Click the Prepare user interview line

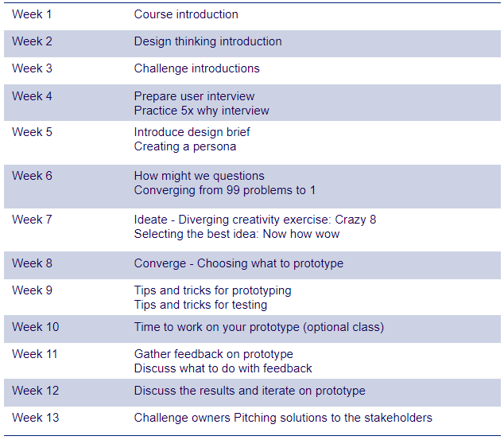coord(194,96)
